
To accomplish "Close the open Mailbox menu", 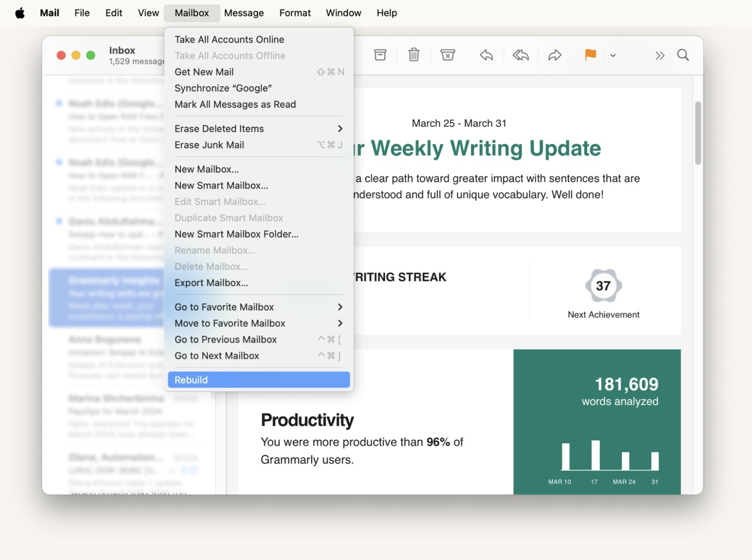I will point(192,13).
